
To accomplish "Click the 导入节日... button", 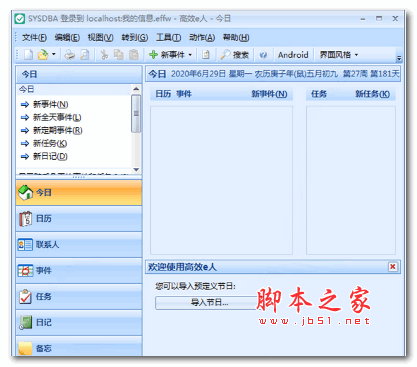I will tap(209, 303).
